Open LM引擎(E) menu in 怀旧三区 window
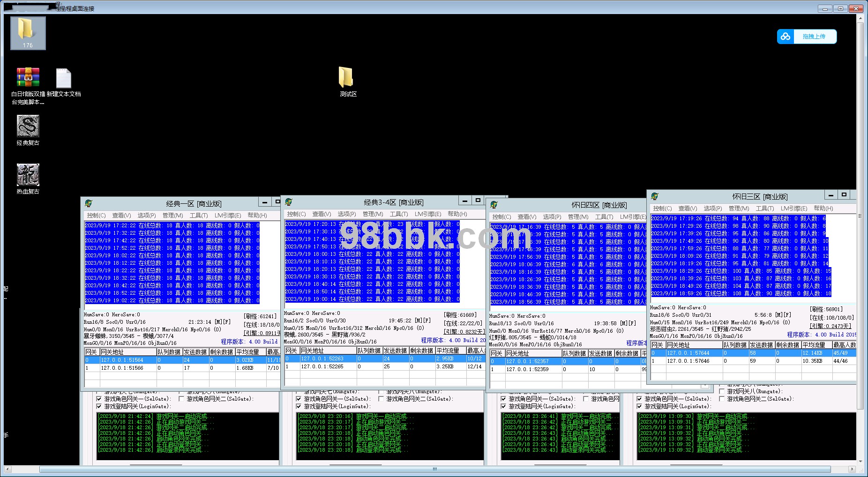This screenshot has height=477, width=868. pyautogui.click(x=793, y=209)
